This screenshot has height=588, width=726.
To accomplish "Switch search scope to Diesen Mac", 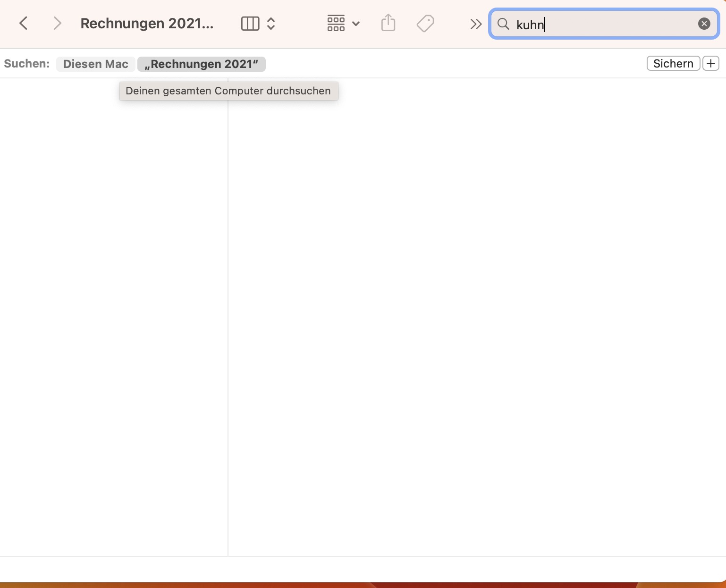I will click(x=95, y=64).
